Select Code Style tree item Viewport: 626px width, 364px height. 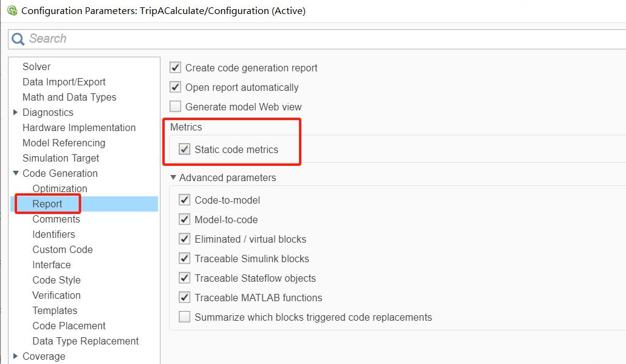click(x=56, y=280)
